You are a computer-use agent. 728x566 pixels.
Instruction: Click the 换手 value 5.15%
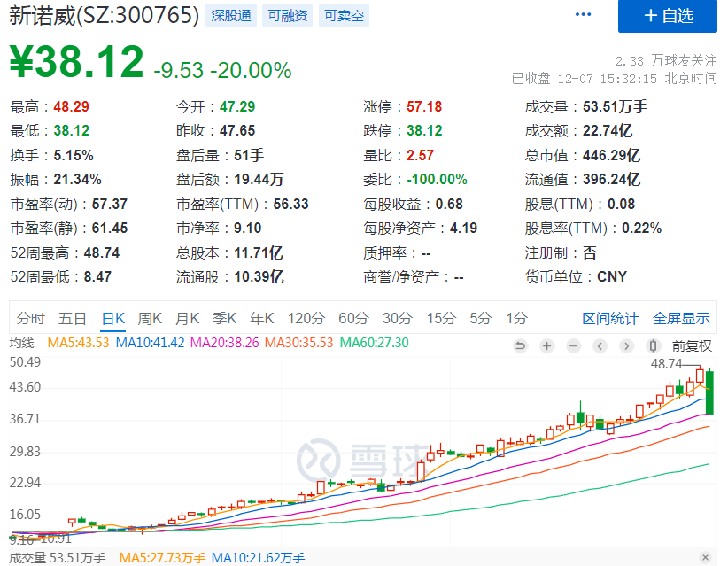pyautogui.click(x=74, y=155)
